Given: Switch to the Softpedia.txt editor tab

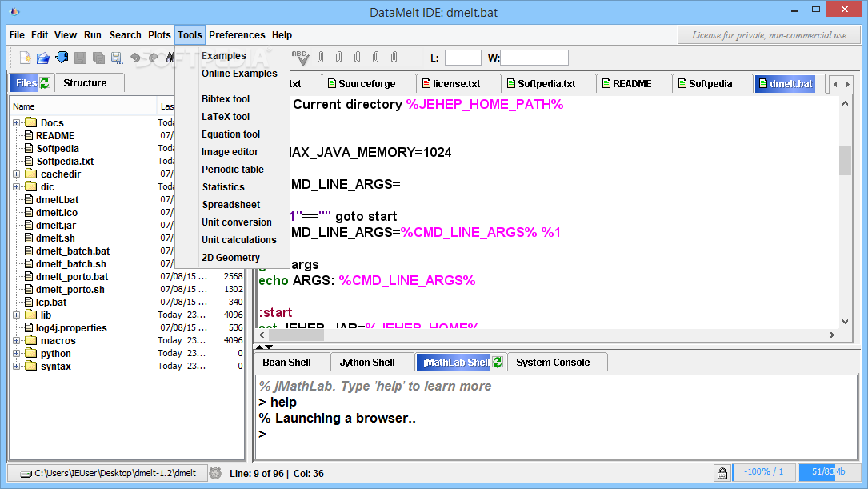Looking at the screenshot, I should point(546,83).
